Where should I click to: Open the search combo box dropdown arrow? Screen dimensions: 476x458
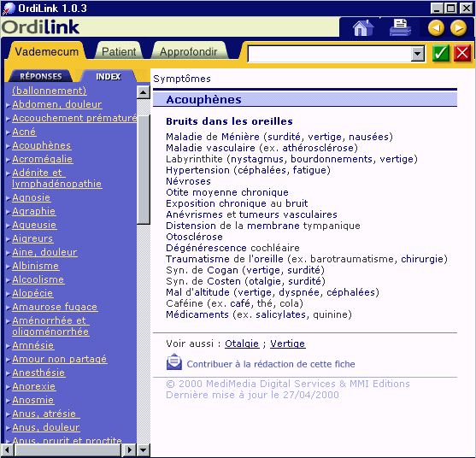(418, 54)
